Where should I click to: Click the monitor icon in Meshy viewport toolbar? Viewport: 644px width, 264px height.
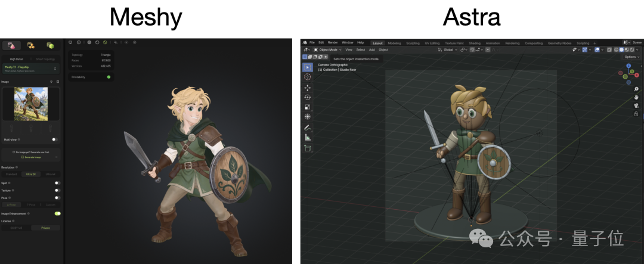click(x=70, y=42)
